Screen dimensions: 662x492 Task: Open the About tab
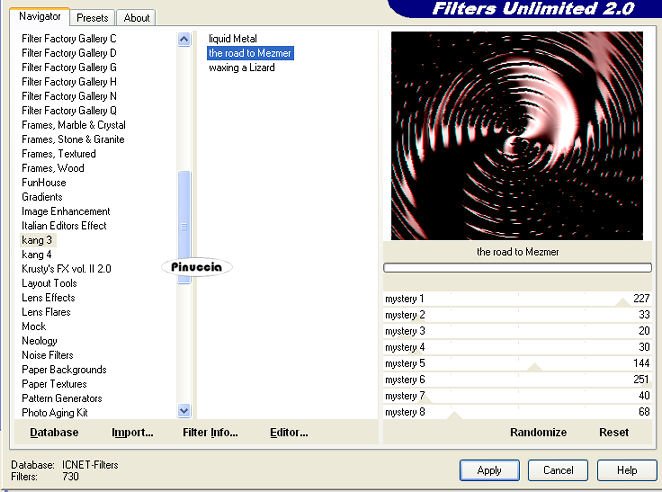pyautogui.click(x=136, y=18)
